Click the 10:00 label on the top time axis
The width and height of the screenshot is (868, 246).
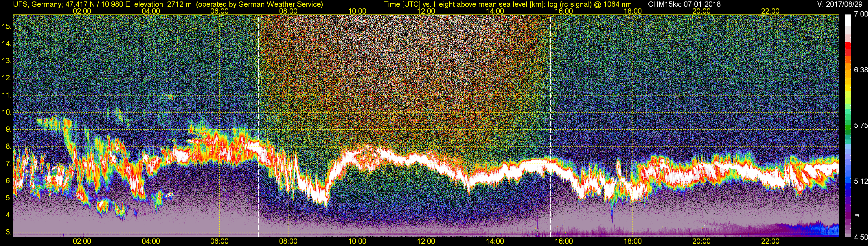(x=357, y=11)
